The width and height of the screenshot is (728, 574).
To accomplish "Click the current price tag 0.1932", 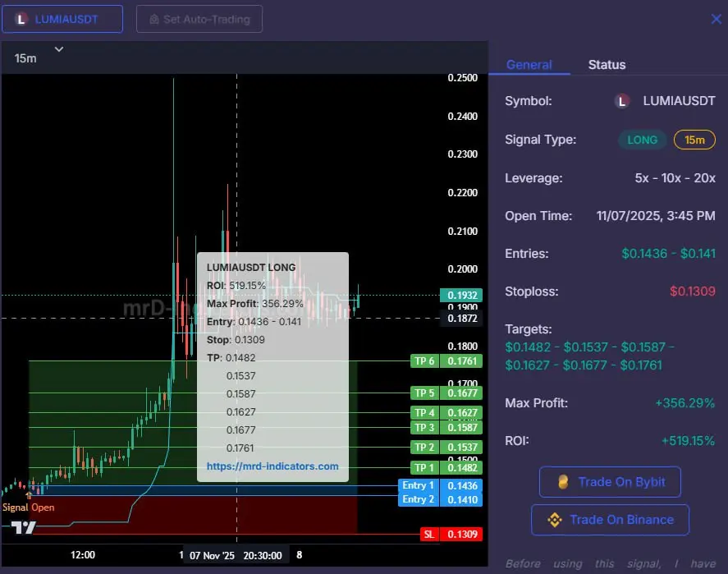I will coord(461,296).
